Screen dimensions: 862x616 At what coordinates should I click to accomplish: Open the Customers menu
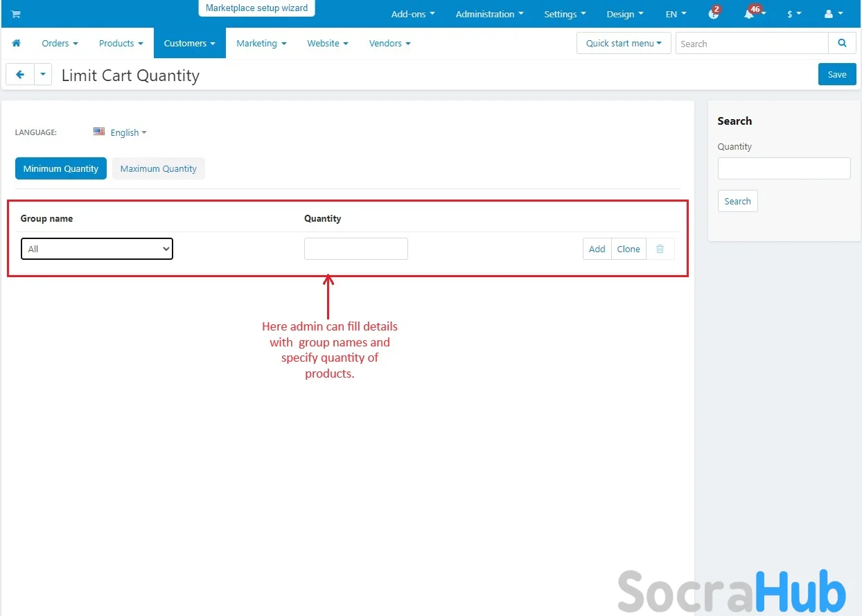coord(189,43)
